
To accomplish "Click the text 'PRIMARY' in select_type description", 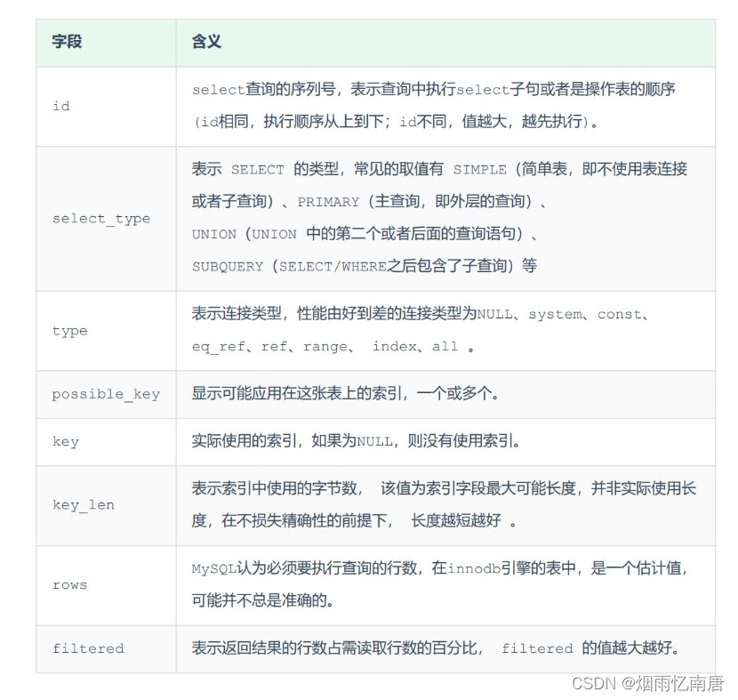I will point(328,202).
